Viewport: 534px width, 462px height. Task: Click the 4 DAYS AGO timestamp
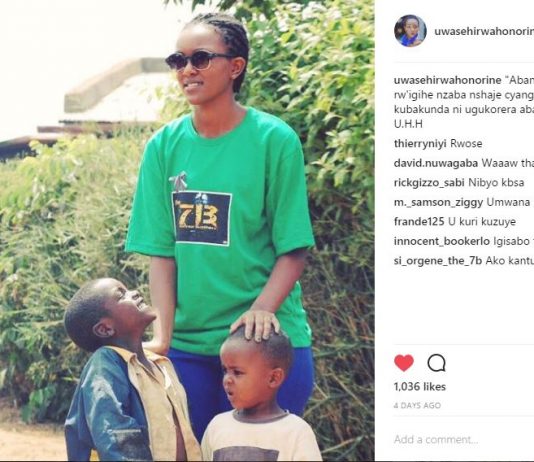coord(417,405)
